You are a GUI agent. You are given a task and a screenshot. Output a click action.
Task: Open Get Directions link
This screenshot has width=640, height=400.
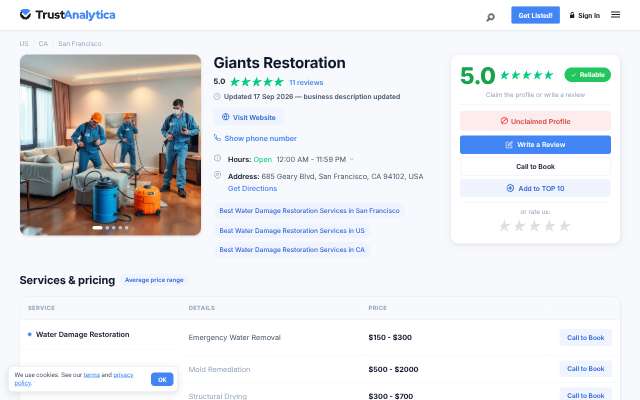(252, 189)
